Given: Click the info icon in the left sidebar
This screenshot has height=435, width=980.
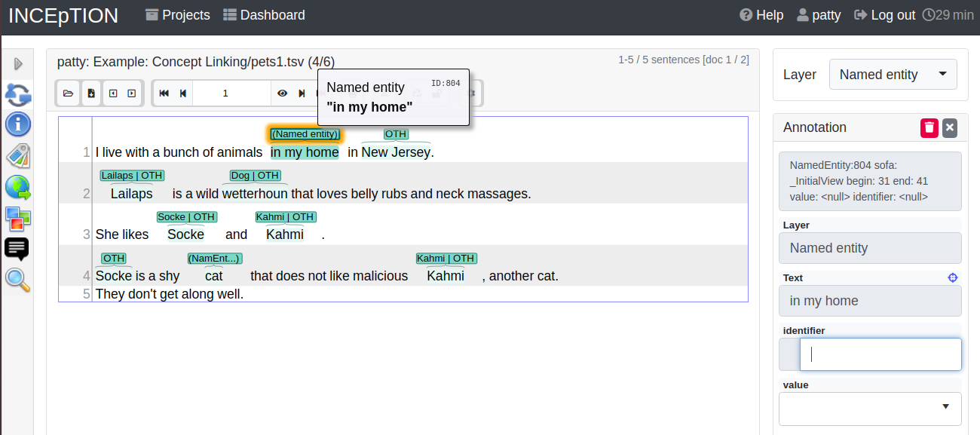Looking at the screenshot, I should coord(17,124).
